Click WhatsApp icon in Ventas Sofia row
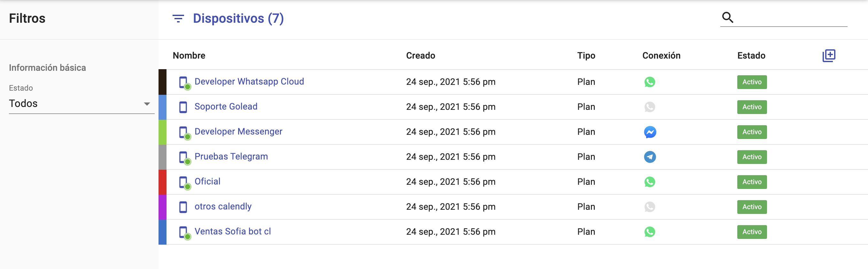 650,232
